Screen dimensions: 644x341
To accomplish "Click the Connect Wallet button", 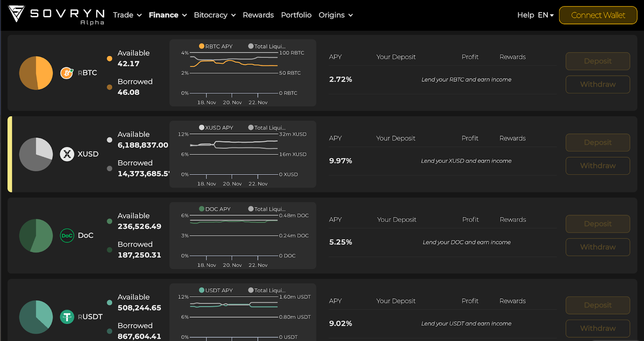I will click(598, 15).
